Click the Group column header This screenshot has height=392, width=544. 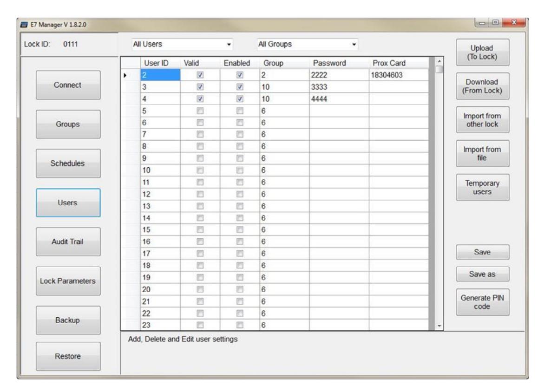284,63
